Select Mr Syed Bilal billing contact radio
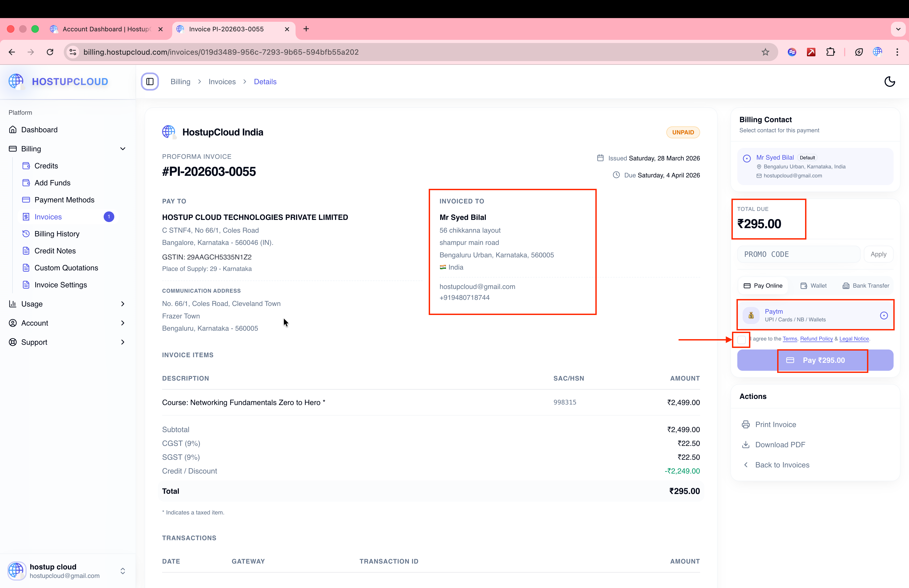This screenshot has height=588, width=909. pyautogui.click(x=747, y=158)
